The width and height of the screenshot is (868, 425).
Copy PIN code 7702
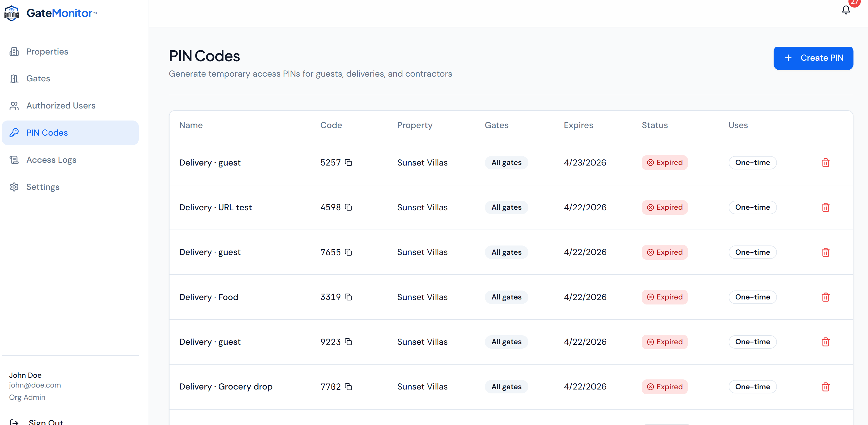[349, 387]
